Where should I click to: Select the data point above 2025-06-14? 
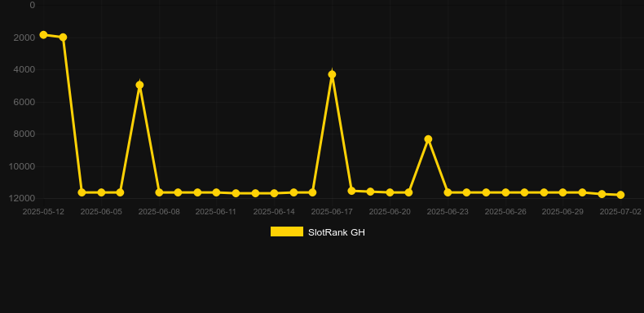[x=275, y=193]
